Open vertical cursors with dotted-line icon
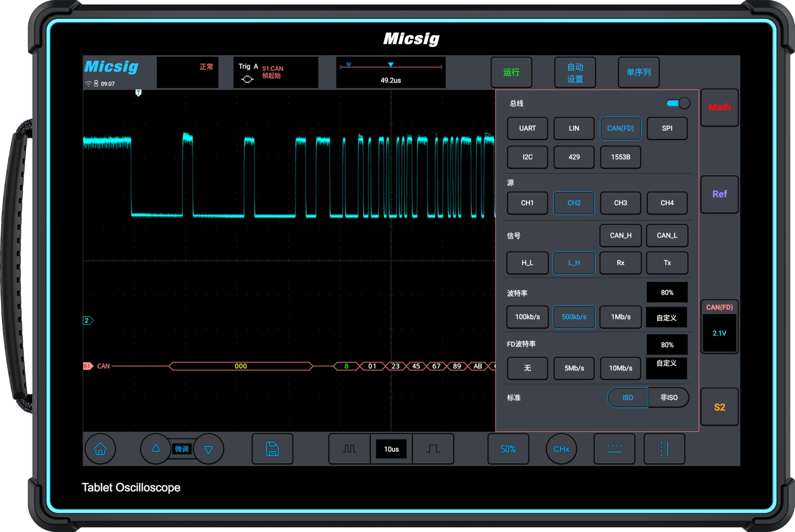 [664, 449]
